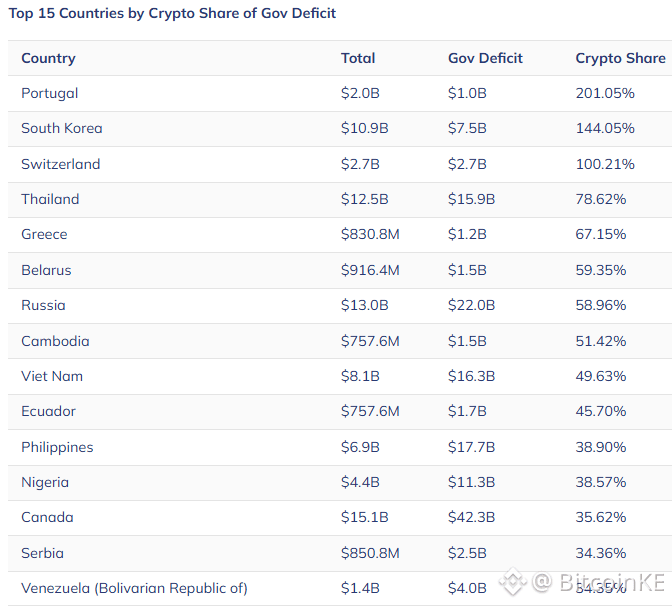The width and height of the screenshot is (672, 607).
Task: Click Thailand's $12.5B total value
Action: click(364, 199)
